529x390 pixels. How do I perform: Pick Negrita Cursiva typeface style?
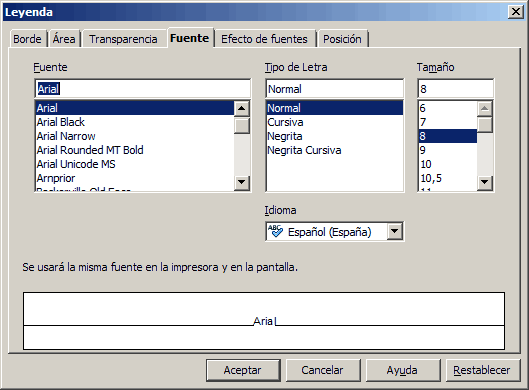click(x=334, y=150)
